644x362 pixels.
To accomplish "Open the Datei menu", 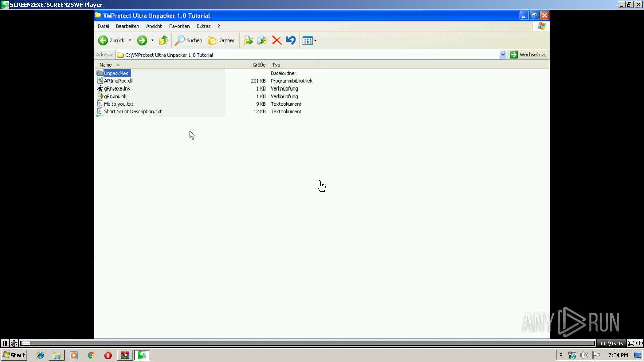I will 103,26.
